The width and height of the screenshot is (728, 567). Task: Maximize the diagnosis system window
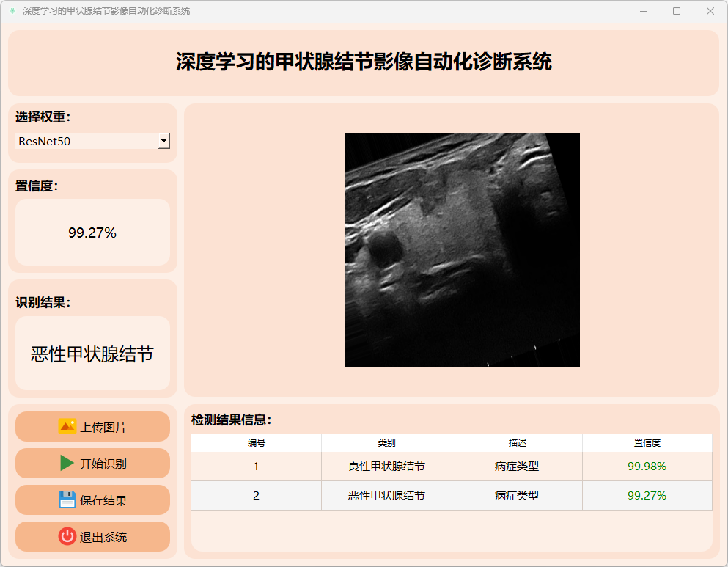676,11
